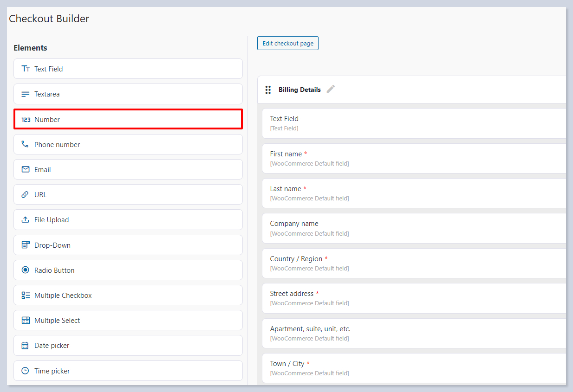
Task: Select the First name field row
Action: pos(413,158)
